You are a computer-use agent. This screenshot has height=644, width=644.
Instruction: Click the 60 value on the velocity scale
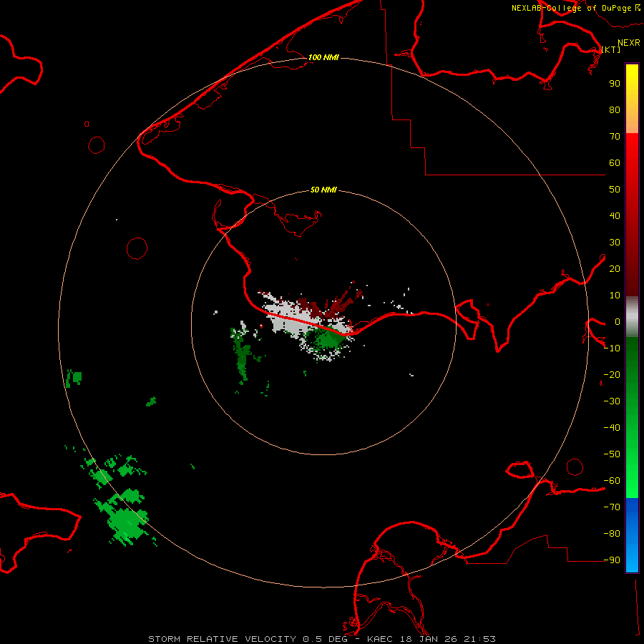[x=615, y=162]
